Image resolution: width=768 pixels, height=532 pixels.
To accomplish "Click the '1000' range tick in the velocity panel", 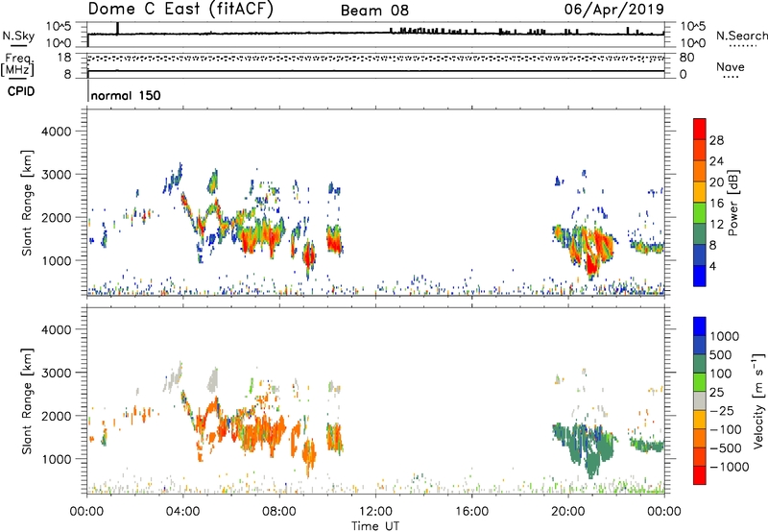I will click(57, 459).
